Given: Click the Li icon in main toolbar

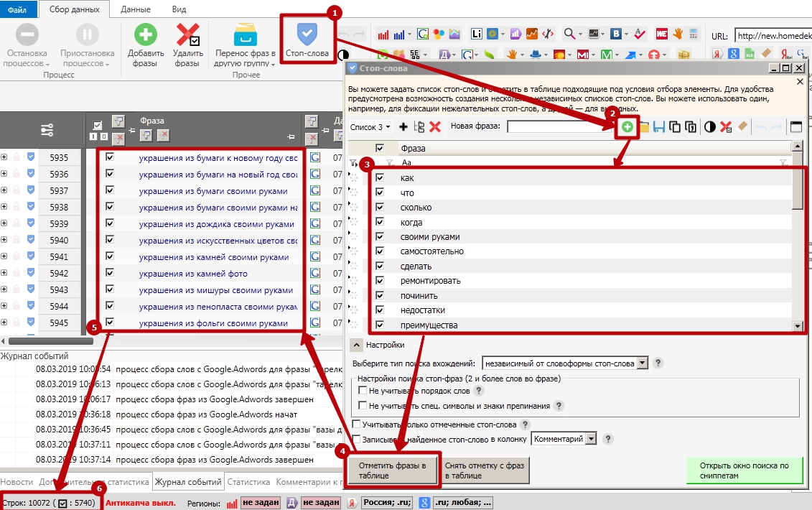Looking at the screenshot, I should coord(477,34).
